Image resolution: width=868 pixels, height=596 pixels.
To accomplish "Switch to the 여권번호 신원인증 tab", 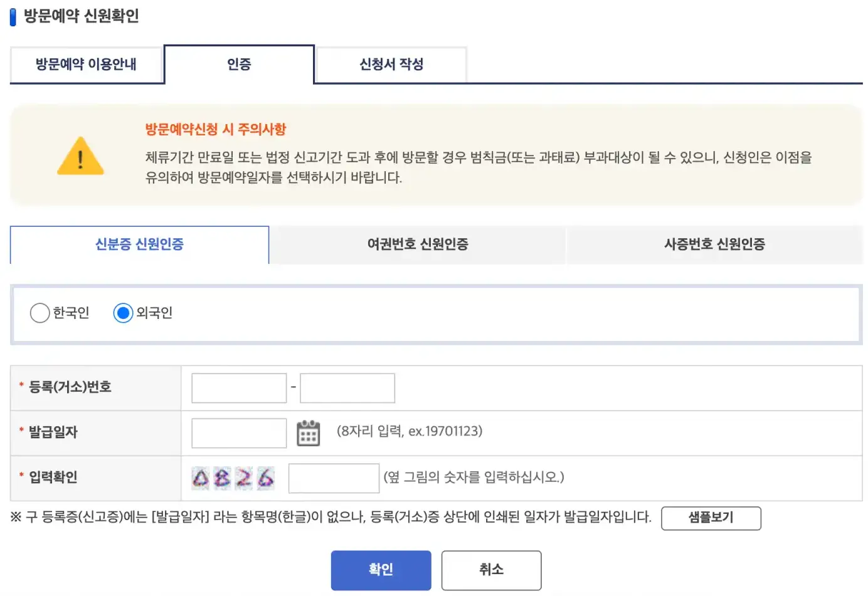I will 417,244.
